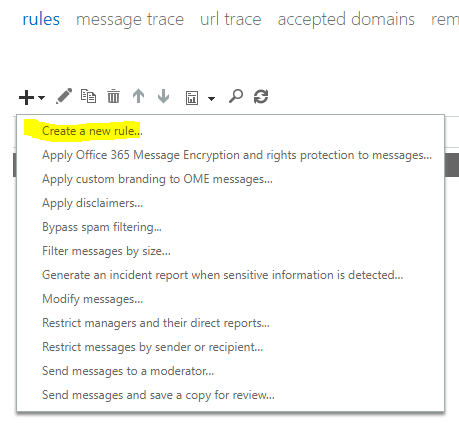This screenshot has height=423, width=459.
Task: Click the rule report icon
Action: (192, 98)
